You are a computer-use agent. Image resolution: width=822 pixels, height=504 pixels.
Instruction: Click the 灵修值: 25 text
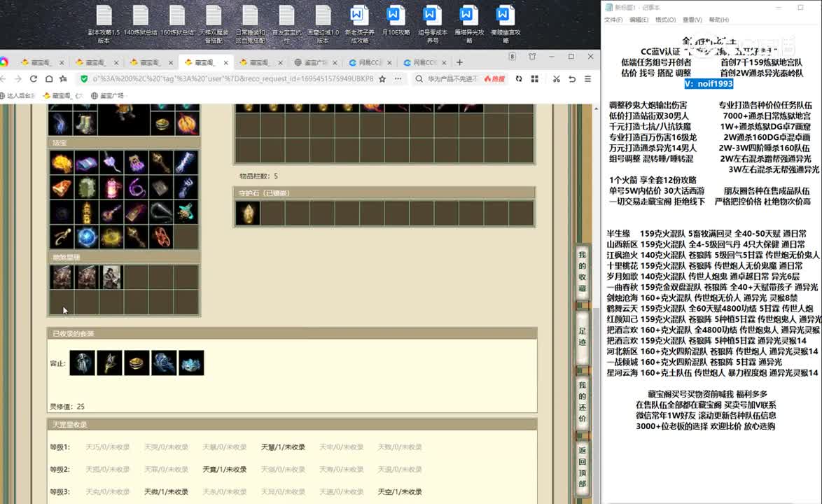tap(67, 407)
